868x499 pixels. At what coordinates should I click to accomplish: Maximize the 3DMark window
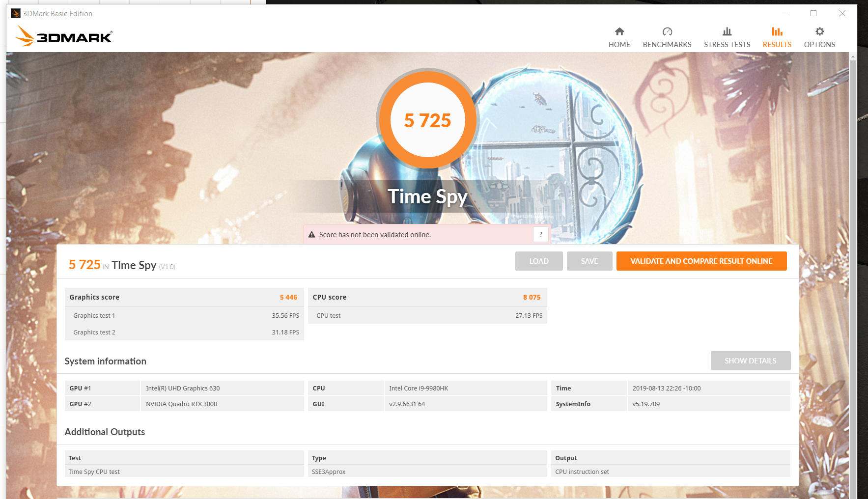click(x=813, y=13)
